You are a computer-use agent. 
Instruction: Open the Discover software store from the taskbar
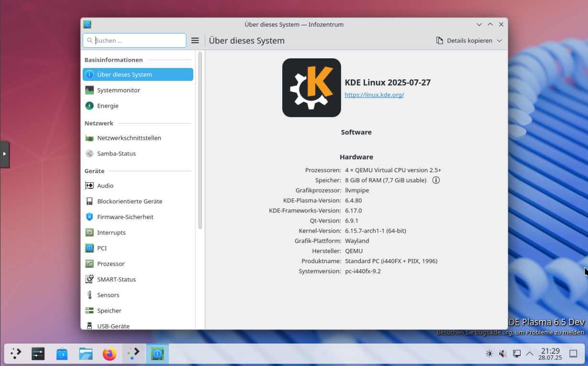[62, 354]
